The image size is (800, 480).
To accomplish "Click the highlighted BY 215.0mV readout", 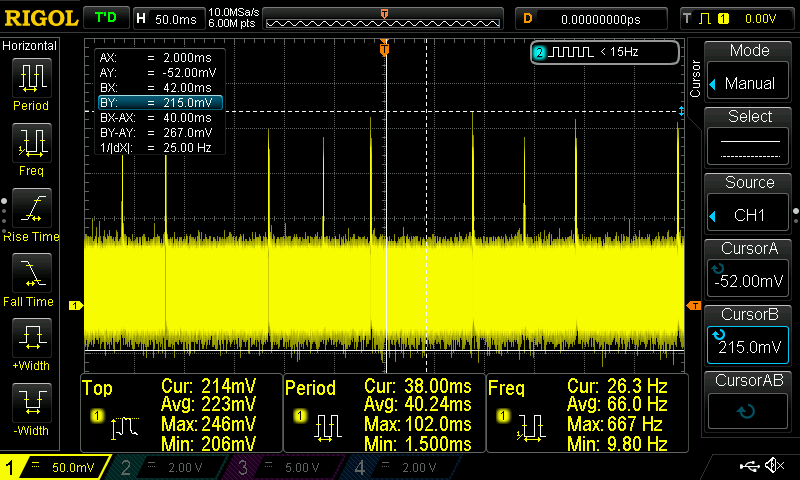I will pos(160,102).
